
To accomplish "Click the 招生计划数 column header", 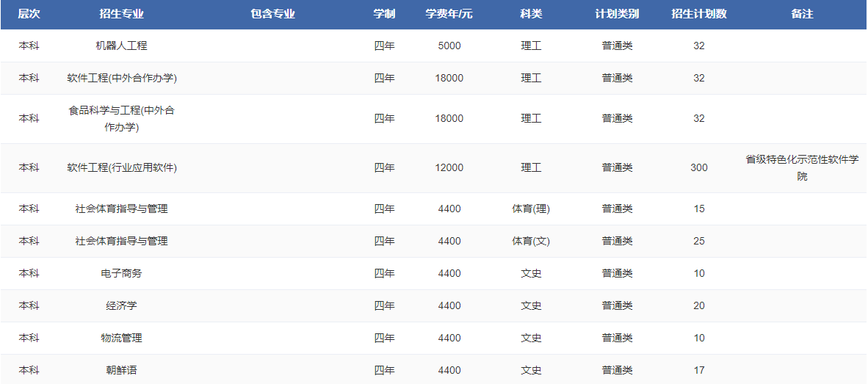I will pyautogui.click(x=698, y=14).
